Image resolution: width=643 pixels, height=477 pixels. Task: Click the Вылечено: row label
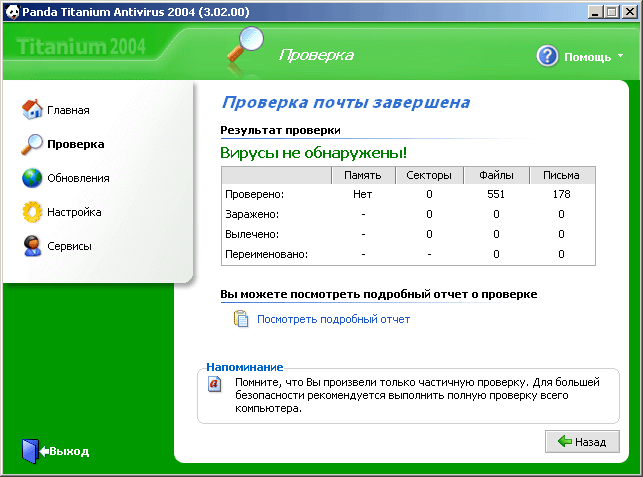252,234
